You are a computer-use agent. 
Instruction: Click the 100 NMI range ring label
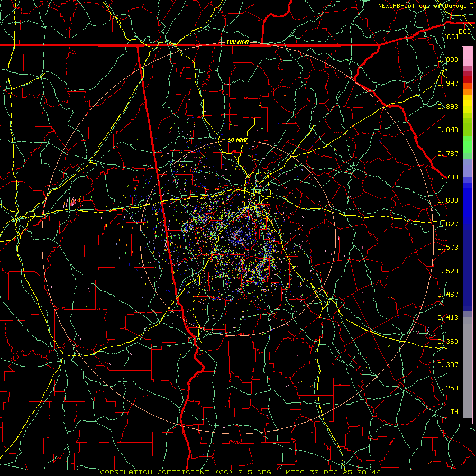[x=237, y=42]
